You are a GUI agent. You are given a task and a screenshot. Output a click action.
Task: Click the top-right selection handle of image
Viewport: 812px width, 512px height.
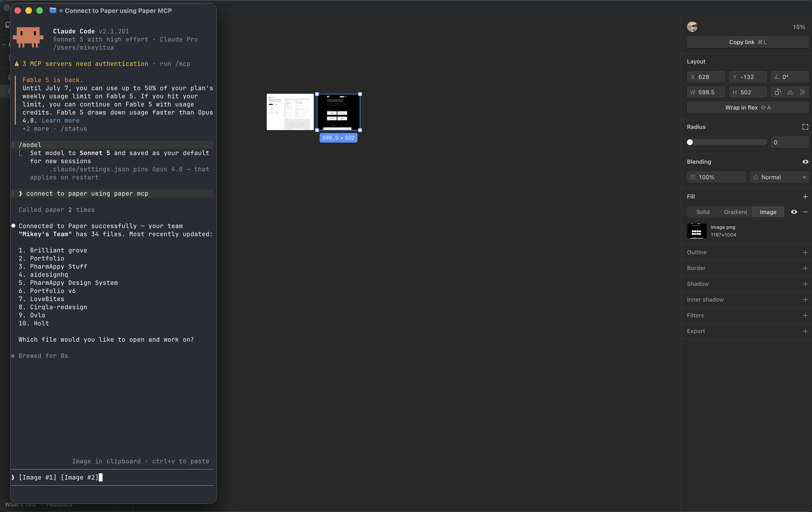coord(360,94)
